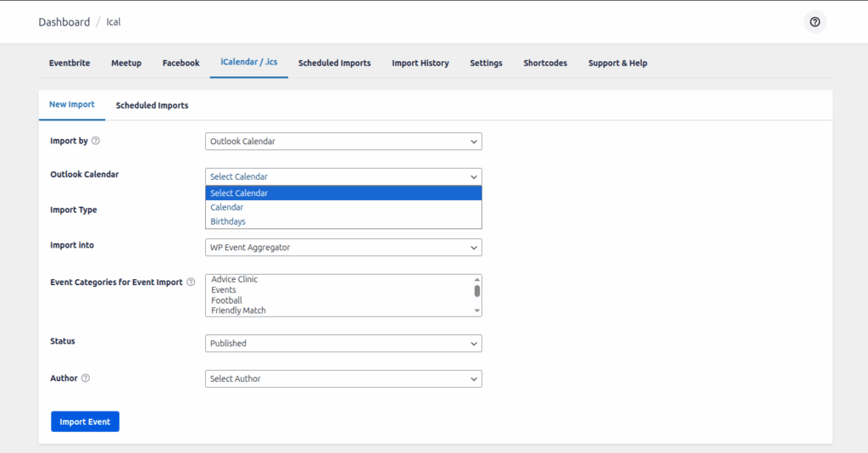Go to the Facebook tab
868x453 pixels.
181,63
